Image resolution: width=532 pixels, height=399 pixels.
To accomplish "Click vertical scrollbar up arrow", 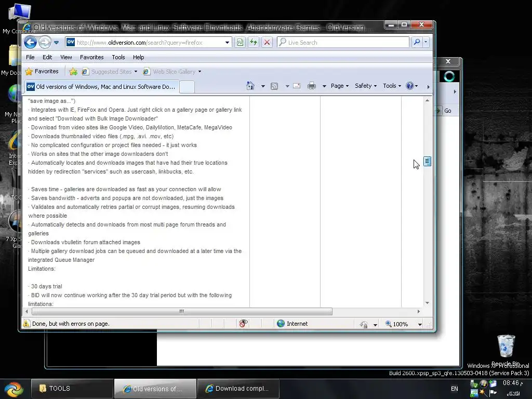I will 427,100.
